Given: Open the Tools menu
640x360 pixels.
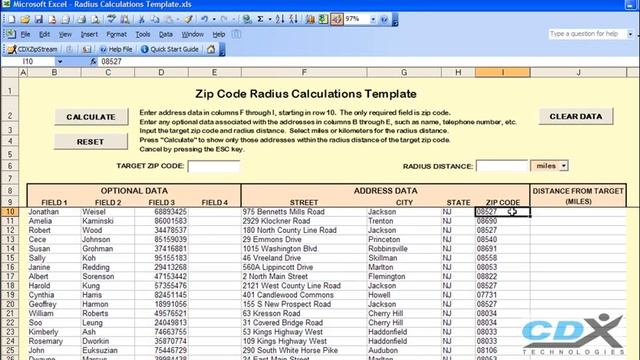Looking at the screenshot, I should click(x=142, y=34).
